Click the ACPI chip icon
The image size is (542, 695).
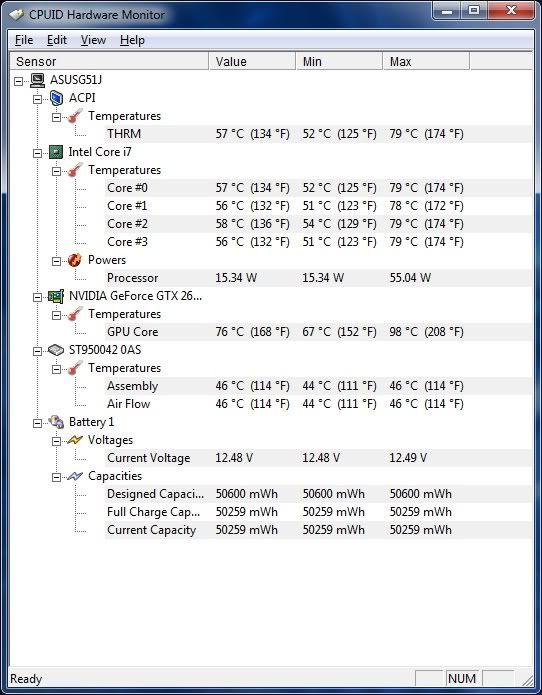pos(56,98)
